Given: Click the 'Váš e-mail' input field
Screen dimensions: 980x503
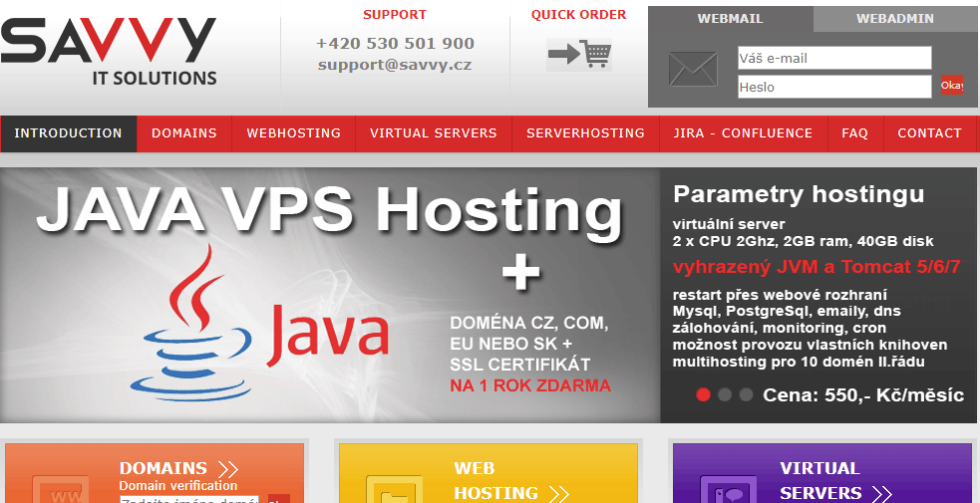Looking at the screenshot, I should pyautogui.click(x=834, y=58).
